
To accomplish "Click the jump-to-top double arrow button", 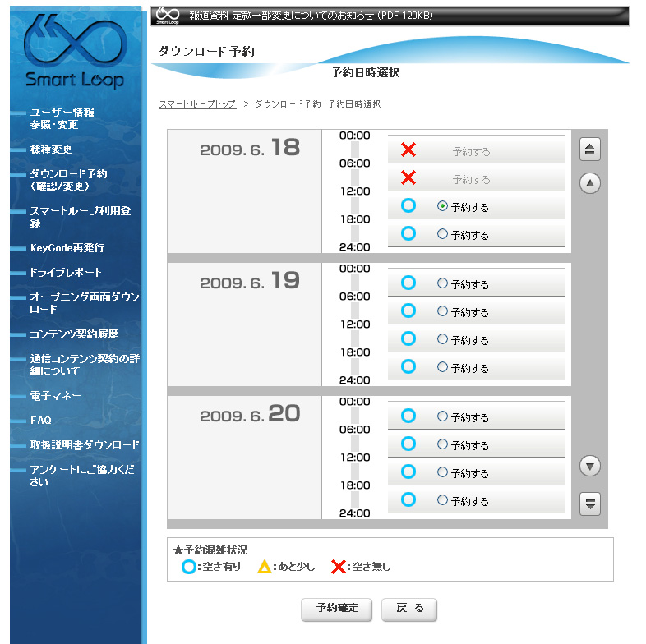I will coord(590,149).
